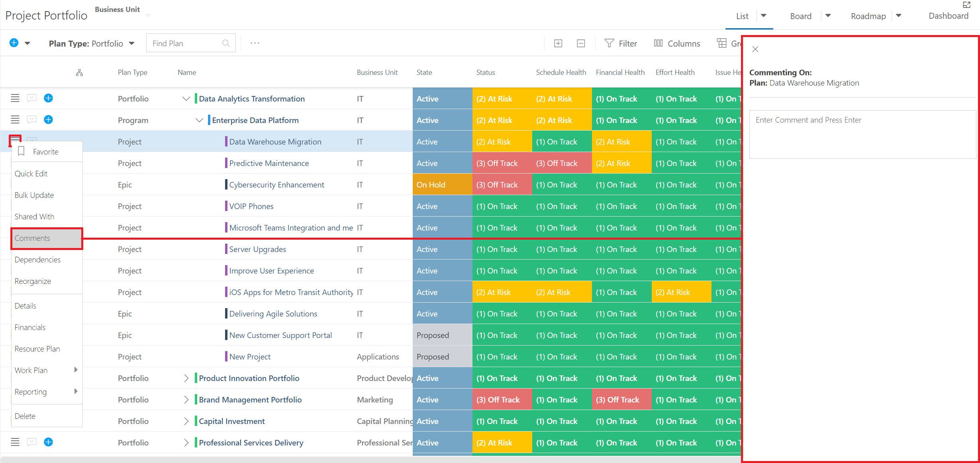Expand the Brand Management Portfolio row
980x463 pixels.
pos(186,400)
